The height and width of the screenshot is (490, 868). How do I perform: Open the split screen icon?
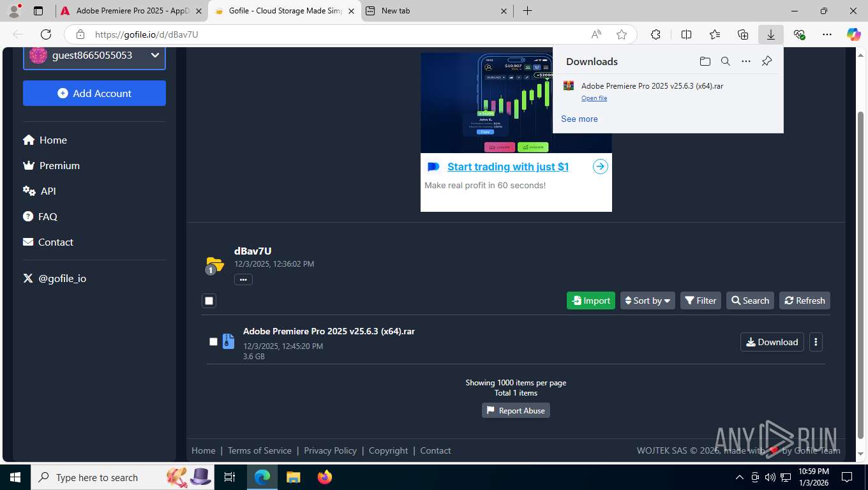point(687,34)
